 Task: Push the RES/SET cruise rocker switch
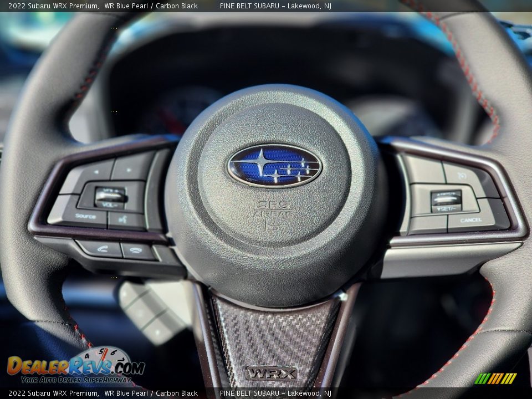[446, 202]
